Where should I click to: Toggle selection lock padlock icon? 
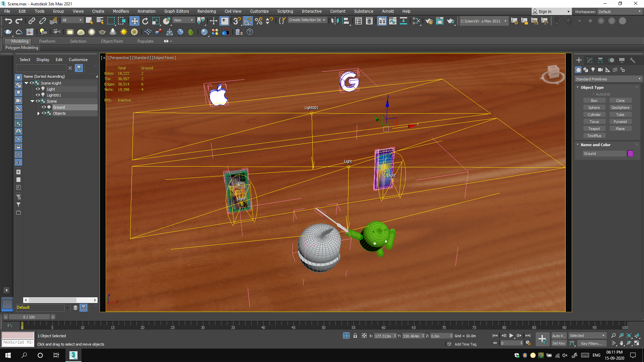coord(355,336)
